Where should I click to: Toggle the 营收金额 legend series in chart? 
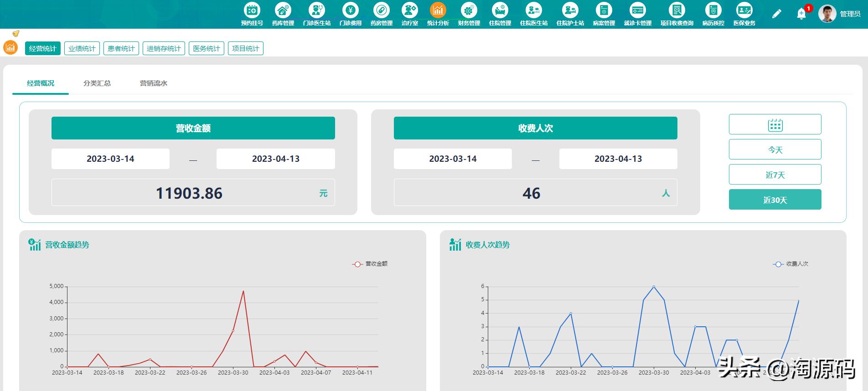coord(370,264)
